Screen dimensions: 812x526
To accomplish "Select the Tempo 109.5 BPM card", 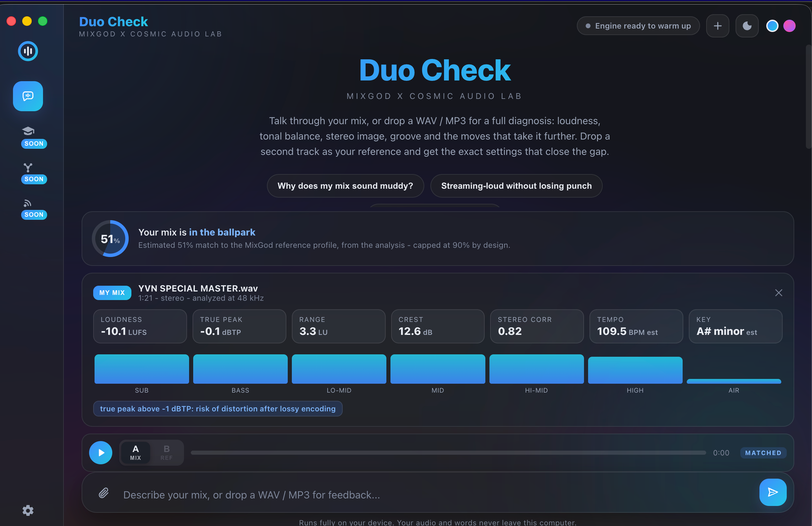I will (x=636, y=326).
